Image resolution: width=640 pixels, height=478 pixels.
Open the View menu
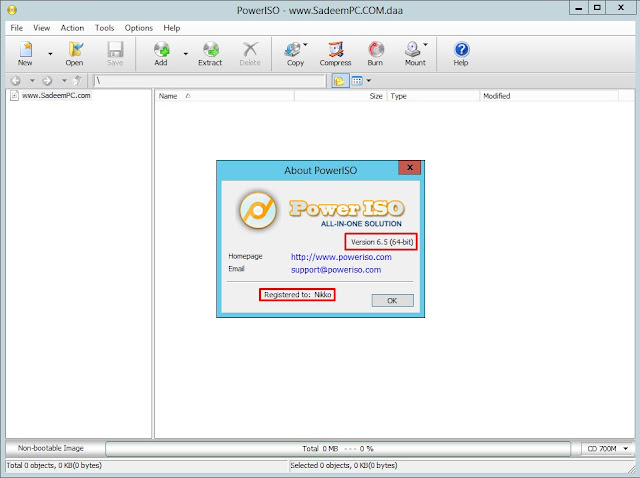[x=42, y=28]
